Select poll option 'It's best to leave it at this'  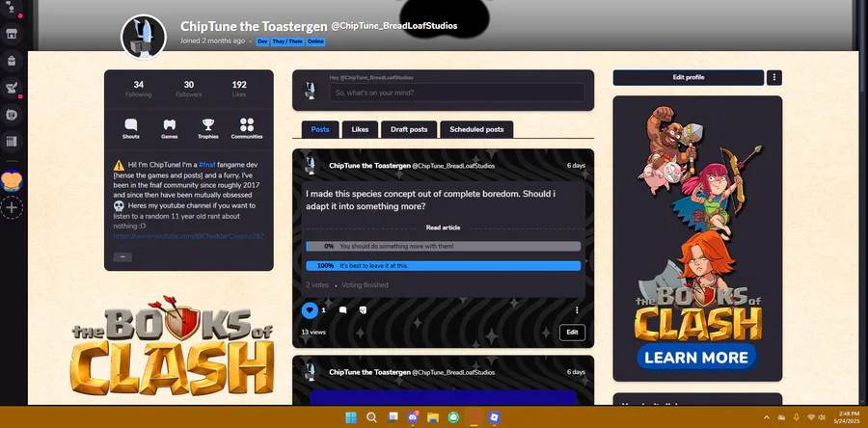click(x=444, y=266)
